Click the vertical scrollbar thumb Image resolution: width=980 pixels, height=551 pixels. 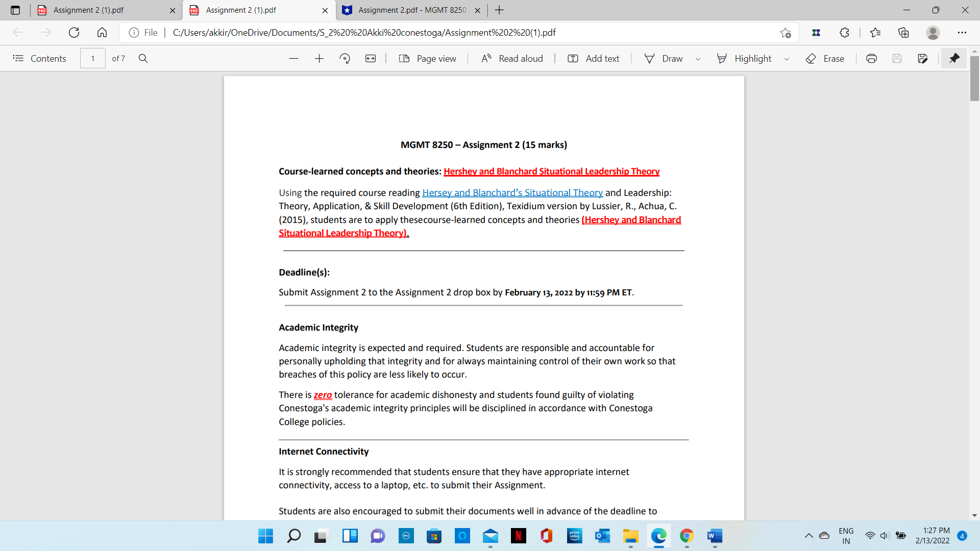click(x=974, y=79)
